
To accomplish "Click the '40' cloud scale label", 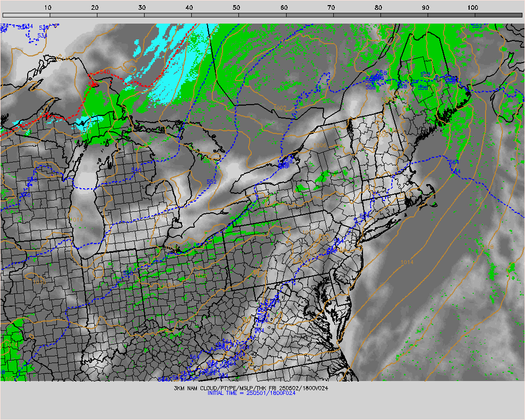I will 189,7.
